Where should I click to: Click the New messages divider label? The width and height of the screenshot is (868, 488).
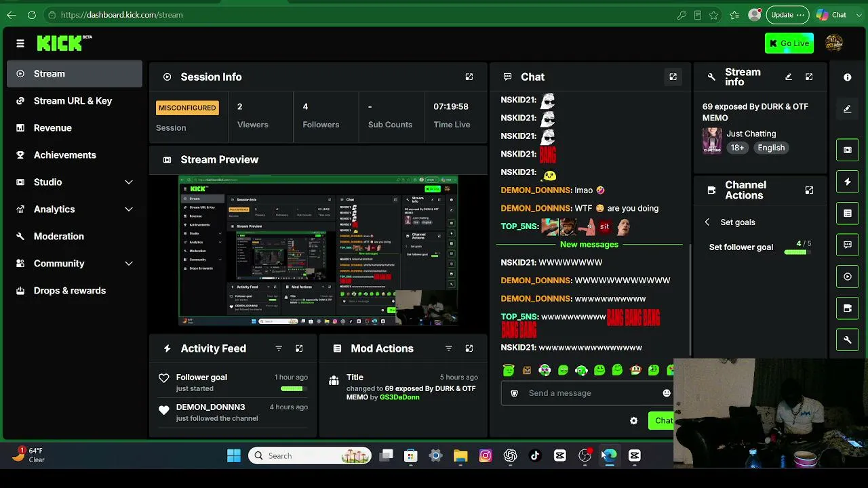[x=589, y=244]
